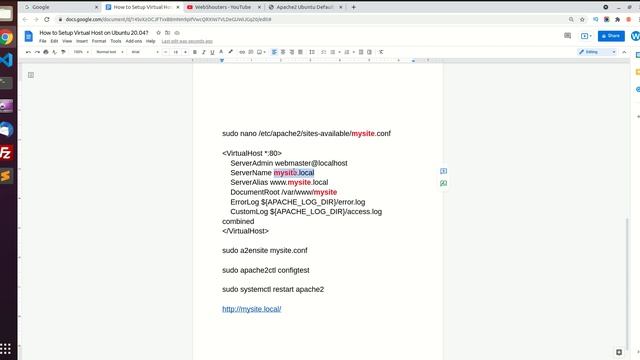Open the File menu
Viewport: 640px width, 360px height.
tap(42, 41)
